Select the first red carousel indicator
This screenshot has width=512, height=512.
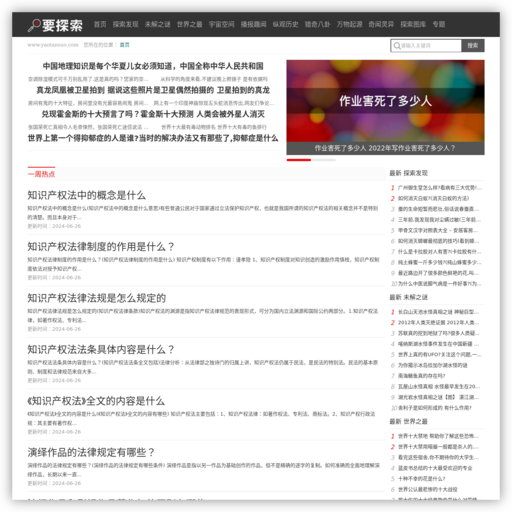pos(299,160)
